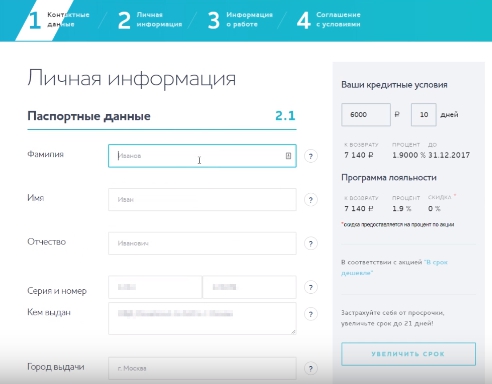The width and height of the screenshot is (492, 384).
Task: Click the Личная информация page title
Action: point(132,78)
